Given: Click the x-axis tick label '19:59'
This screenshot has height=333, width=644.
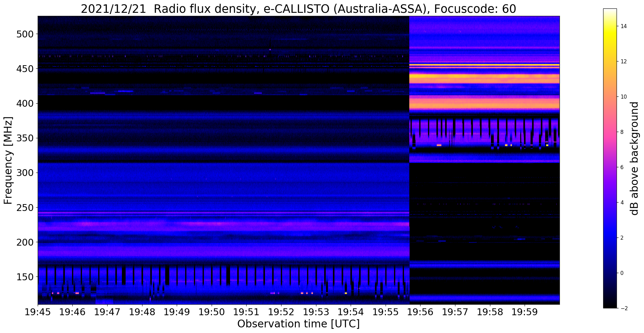Looking at the screenshot, I should click(x=525, y=312).
